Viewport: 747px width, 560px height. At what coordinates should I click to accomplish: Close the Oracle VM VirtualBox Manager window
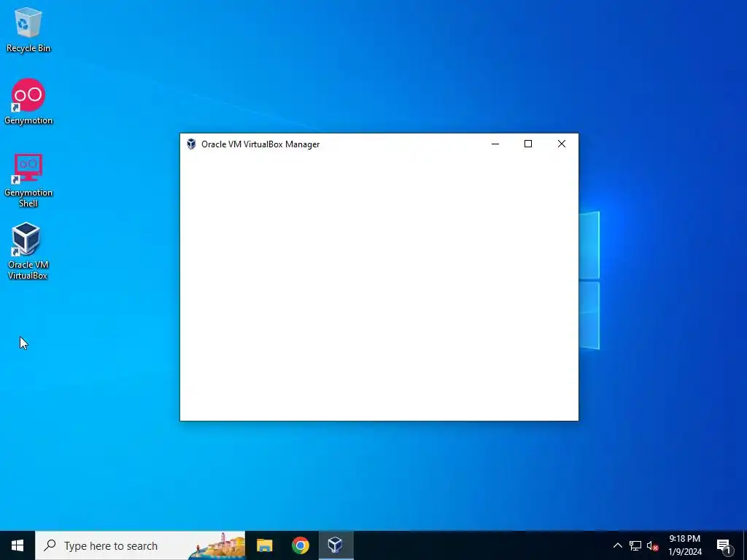pyautogui.click(x=562, y=144)
